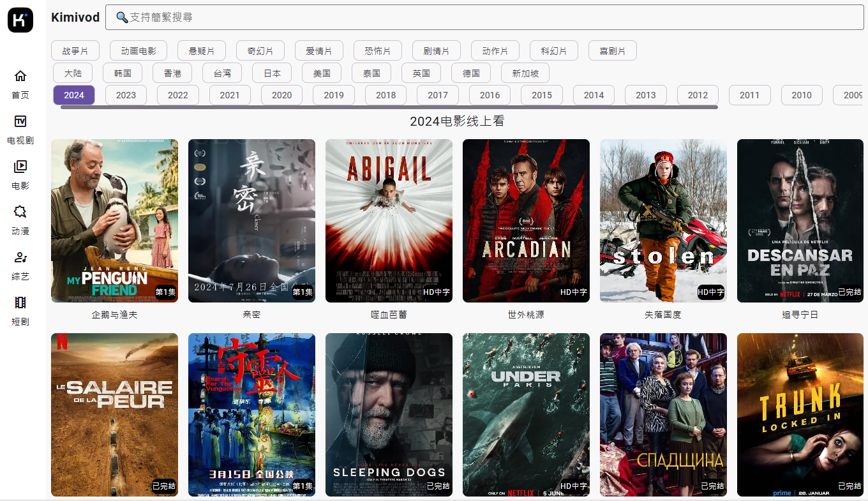Screen dimensions: 868x501
Task: Open the Abigail movie poster
Action: tap(389, 221)
